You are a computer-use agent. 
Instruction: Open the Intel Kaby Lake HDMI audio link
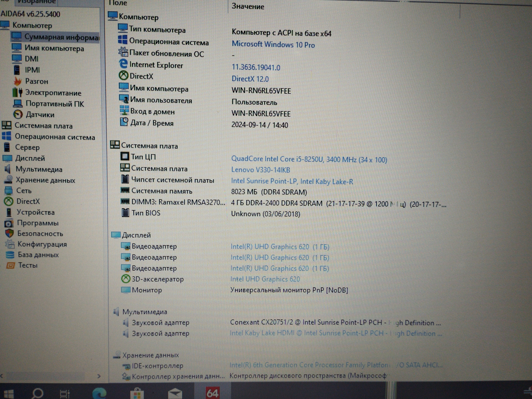pyautogui.click(x=336, y=333)
